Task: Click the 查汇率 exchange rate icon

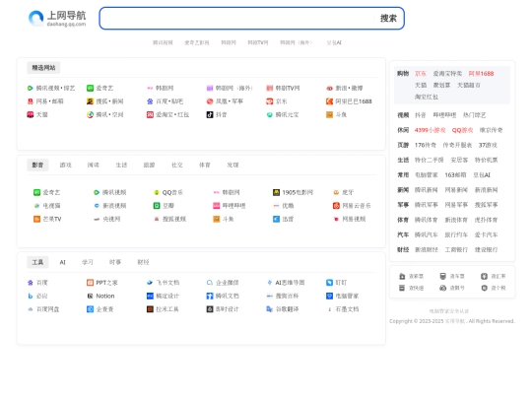Action: [x=484, y=276]
